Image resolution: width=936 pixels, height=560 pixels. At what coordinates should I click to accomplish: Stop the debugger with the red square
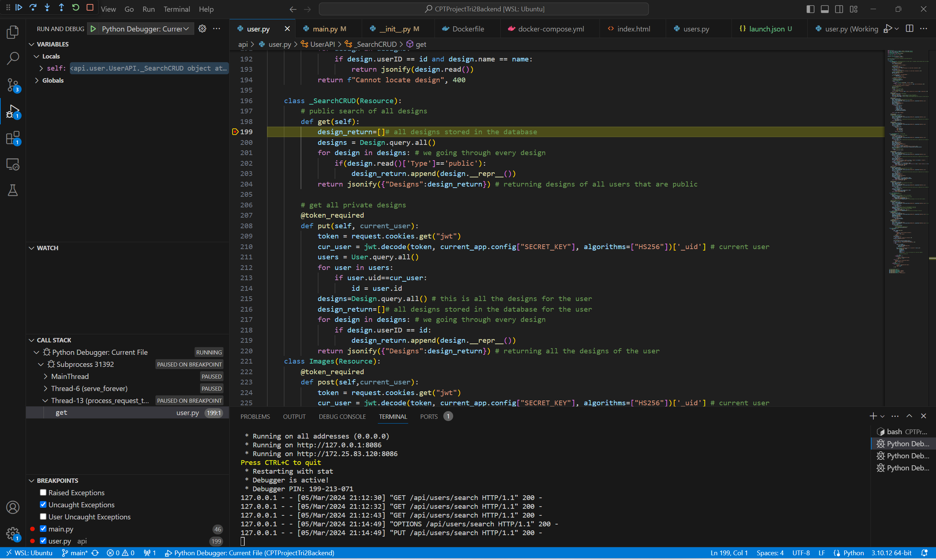(x=90, y=8)
